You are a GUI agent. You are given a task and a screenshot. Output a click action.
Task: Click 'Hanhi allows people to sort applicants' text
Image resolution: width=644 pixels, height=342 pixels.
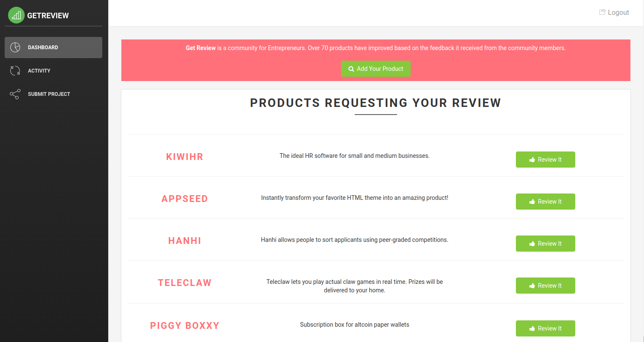pyautogui.click(x=355, y=240)
